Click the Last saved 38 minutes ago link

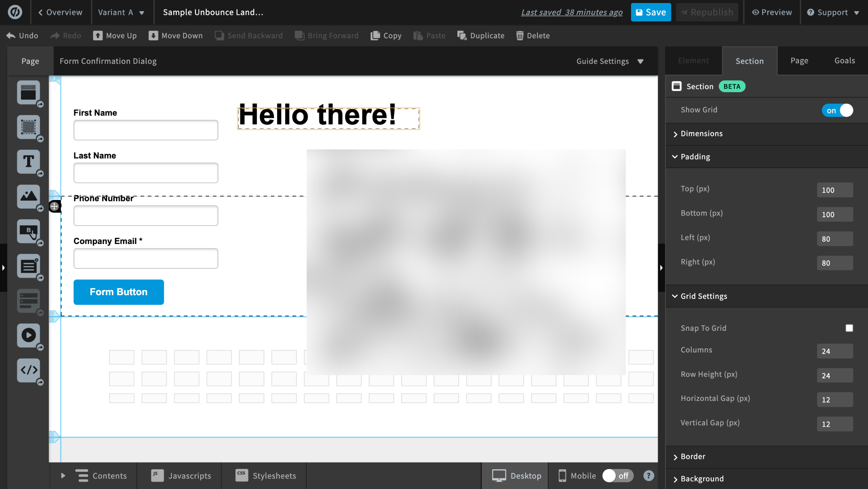click(572, 13)
